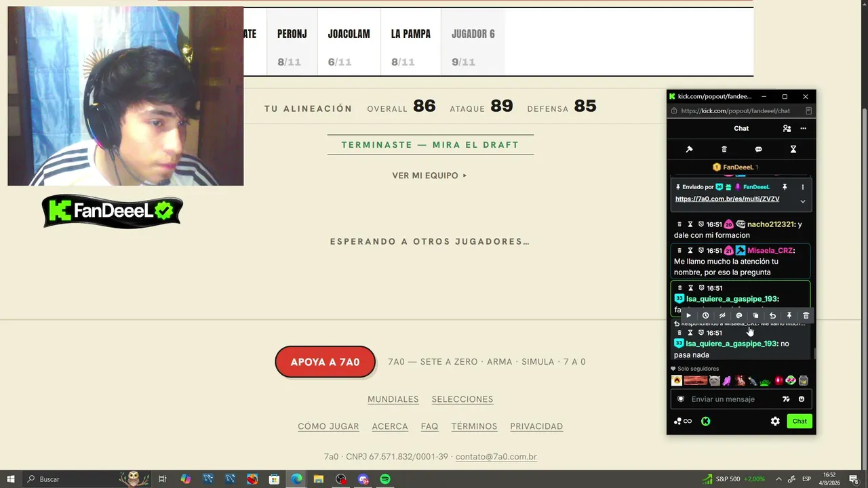Timeout nacho212321 using the hourglass icon

[x=690, y=224]
